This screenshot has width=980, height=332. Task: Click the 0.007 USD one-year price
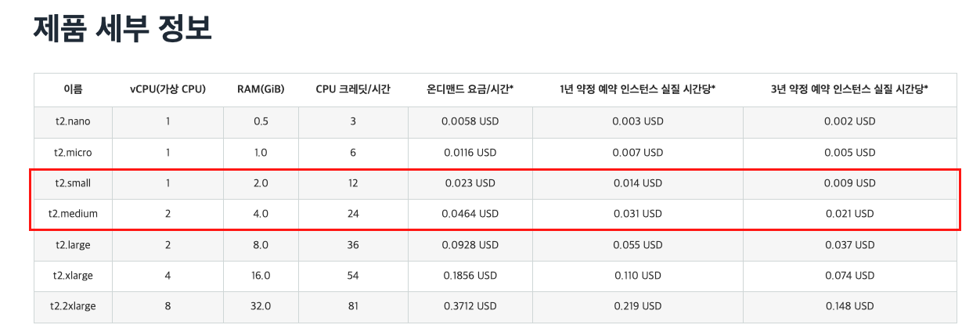click(x=638, y=153)
